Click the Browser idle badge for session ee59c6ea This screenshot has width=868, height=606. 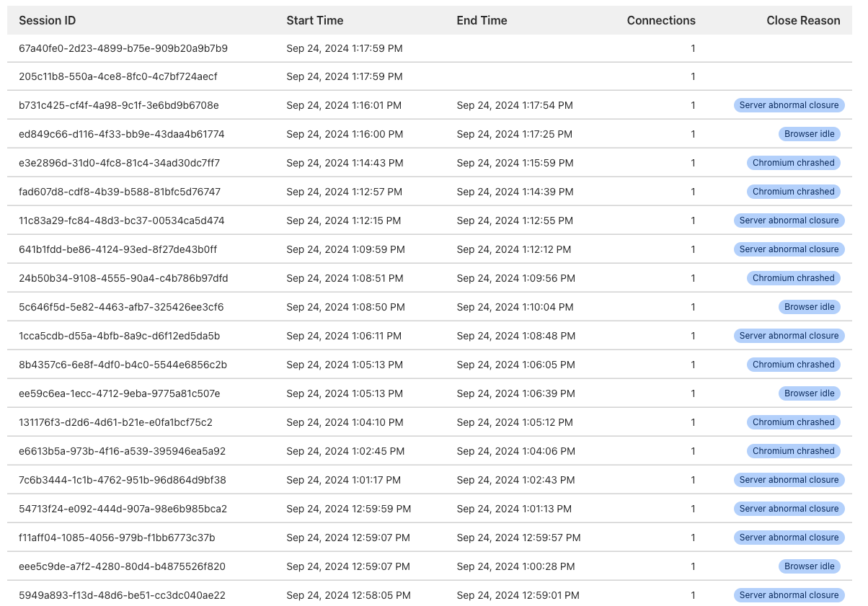pos(809,393)
